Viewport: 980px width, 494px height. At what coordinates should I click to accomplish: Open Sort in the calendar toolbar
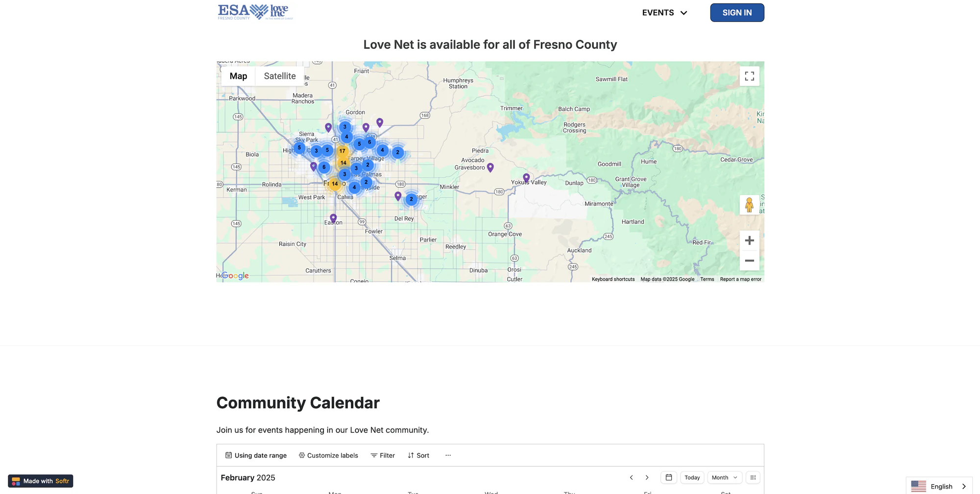418,455
